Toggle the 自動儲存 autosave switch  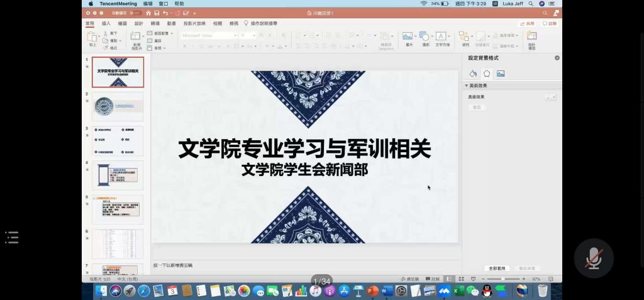[135, 13]
